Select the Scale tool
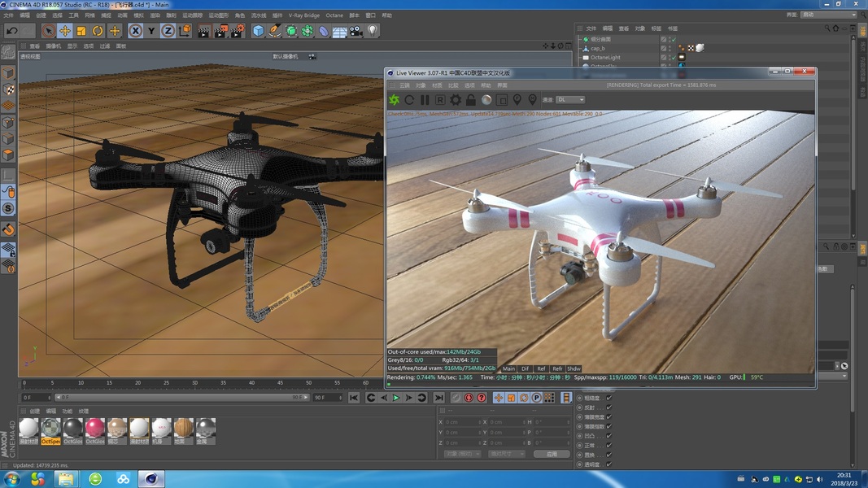868x488 pixels. point(81,31)
